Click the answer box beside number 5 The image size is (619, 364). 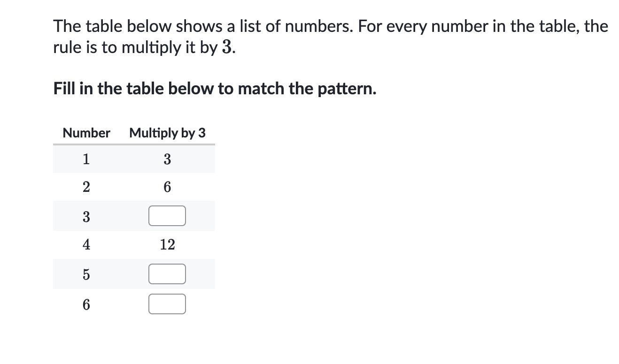167,274
